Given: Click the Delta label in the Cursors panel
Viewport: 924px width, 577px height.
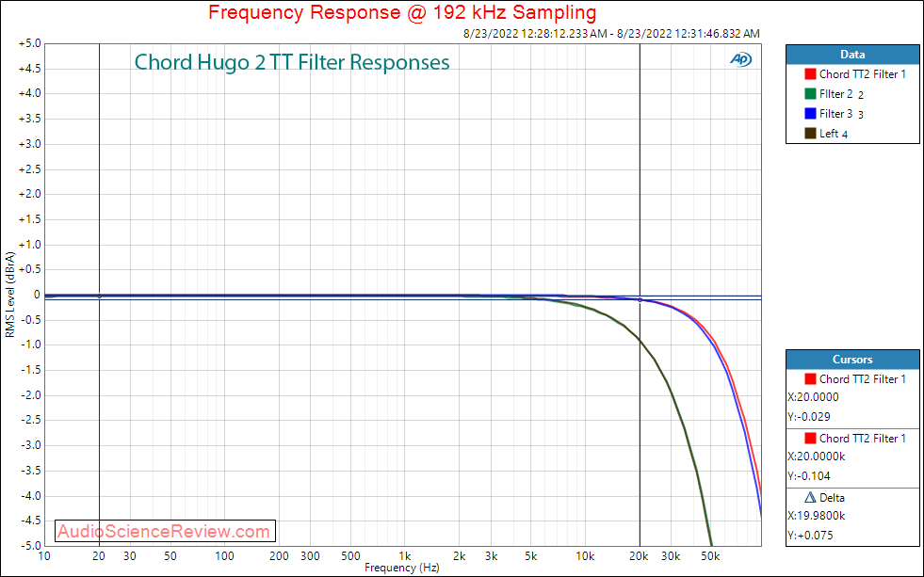Looking at the screenshot, I should 832,498.
